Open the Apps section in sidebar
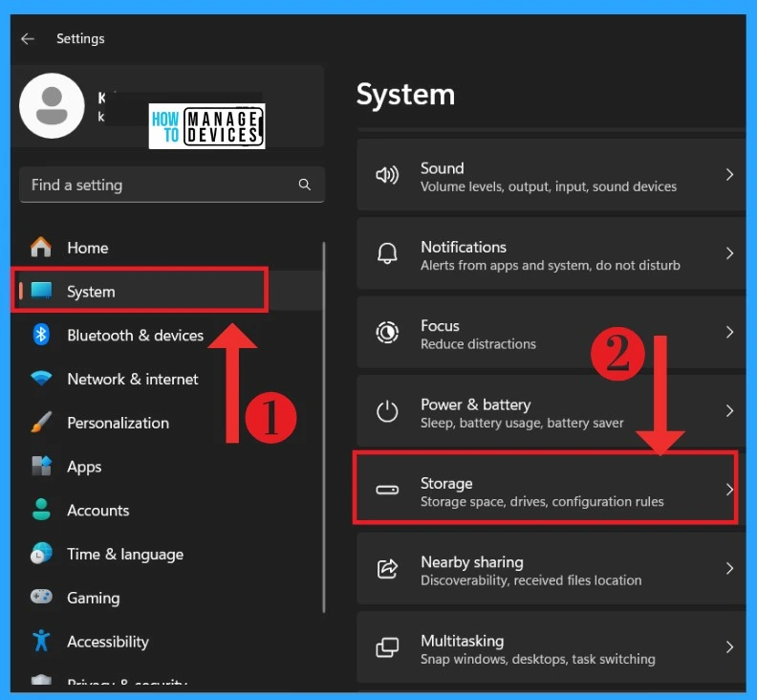 84,467
